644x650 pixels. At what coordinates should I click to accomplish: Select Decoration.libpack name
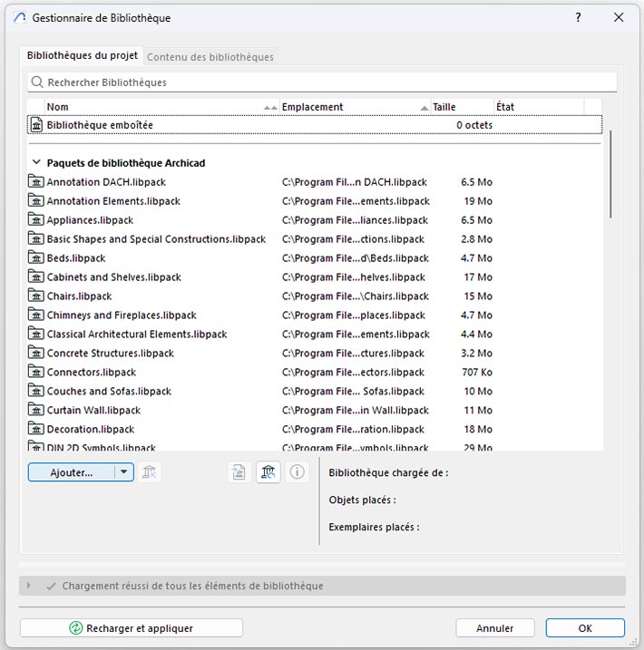[91, 430]
